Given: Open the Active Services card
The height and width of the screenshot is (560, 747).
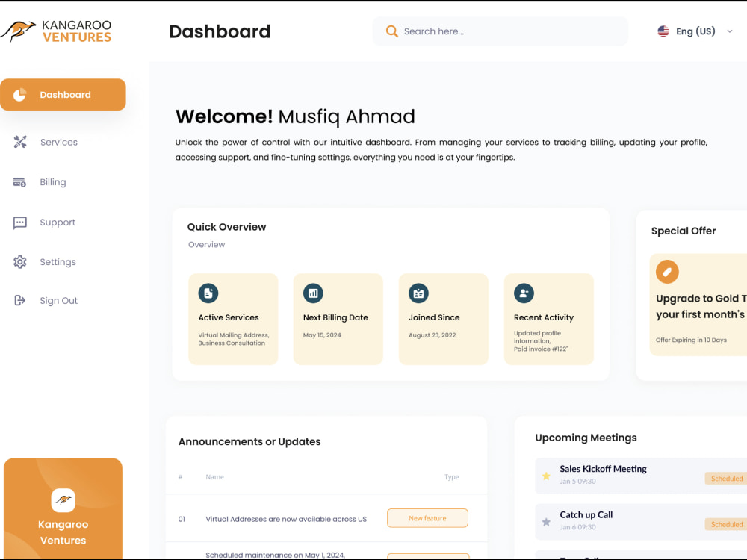Looking at the screenshot, I should (x=233, y=319).
